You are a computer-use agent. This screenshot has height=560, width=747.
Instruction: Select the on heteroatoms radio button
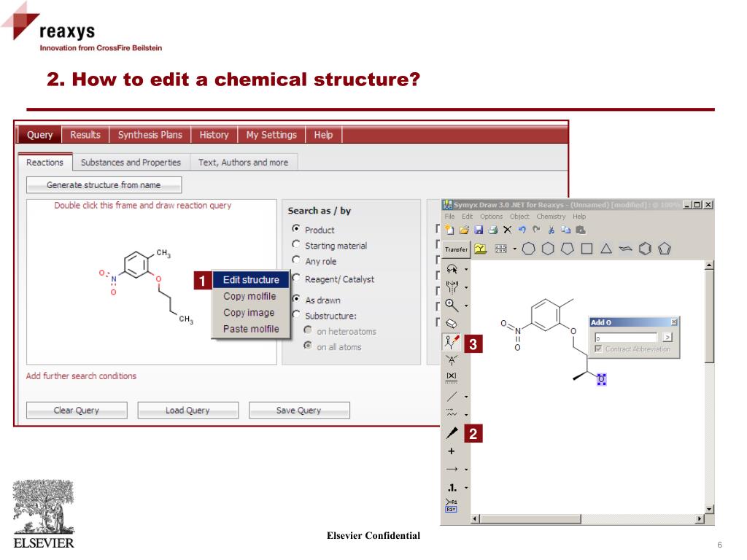tap(308, 330)
